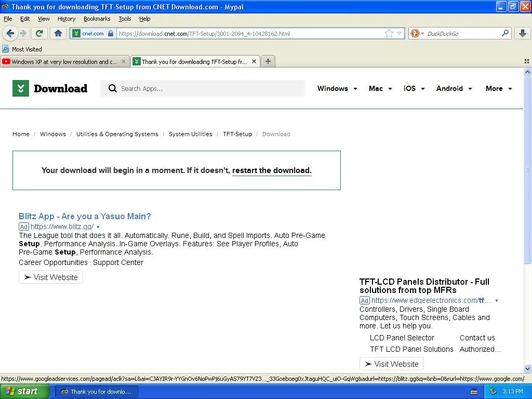Open the Support Center link
Image resolution: width=532 pixels, height=399 pixels.
[118, 262]
